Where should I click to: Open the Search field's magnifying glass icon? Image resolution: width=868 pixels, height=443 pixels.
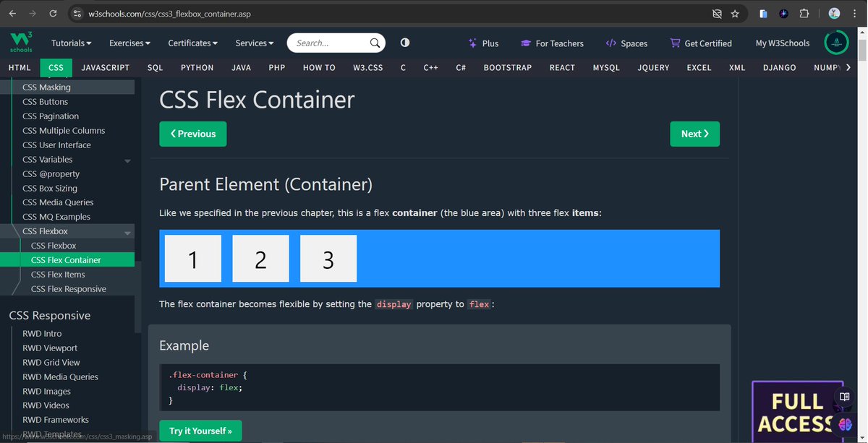point(374,43)
